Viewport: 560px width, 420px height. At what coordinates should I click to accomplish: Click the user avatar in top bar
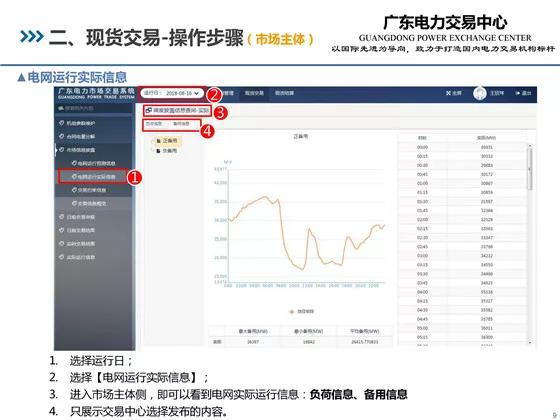click(480, 93)
